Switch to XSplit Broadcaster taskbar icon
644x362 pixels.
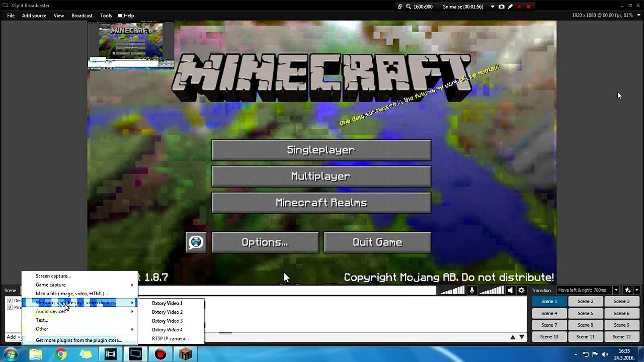pyautogui.click(x=135, y=354)
